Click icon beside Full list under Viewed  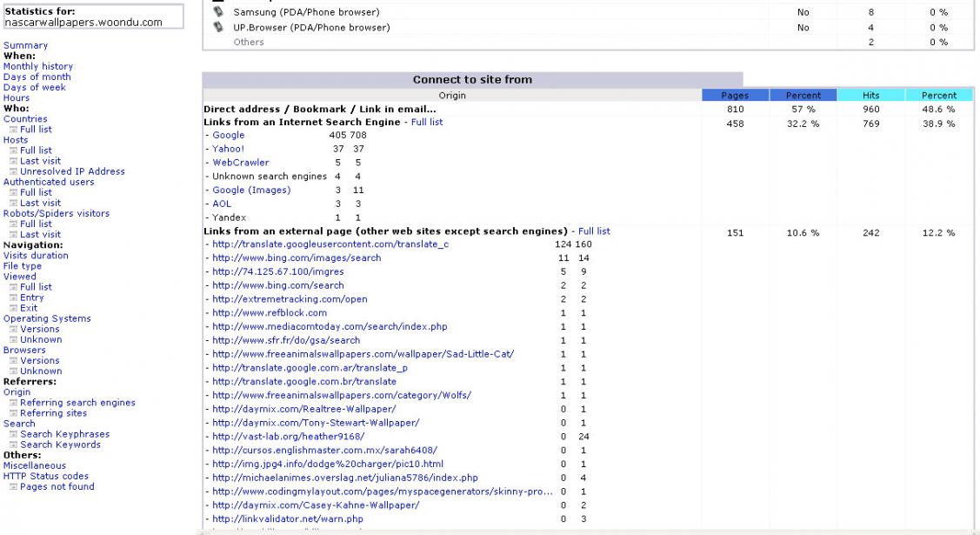(13, 287)
